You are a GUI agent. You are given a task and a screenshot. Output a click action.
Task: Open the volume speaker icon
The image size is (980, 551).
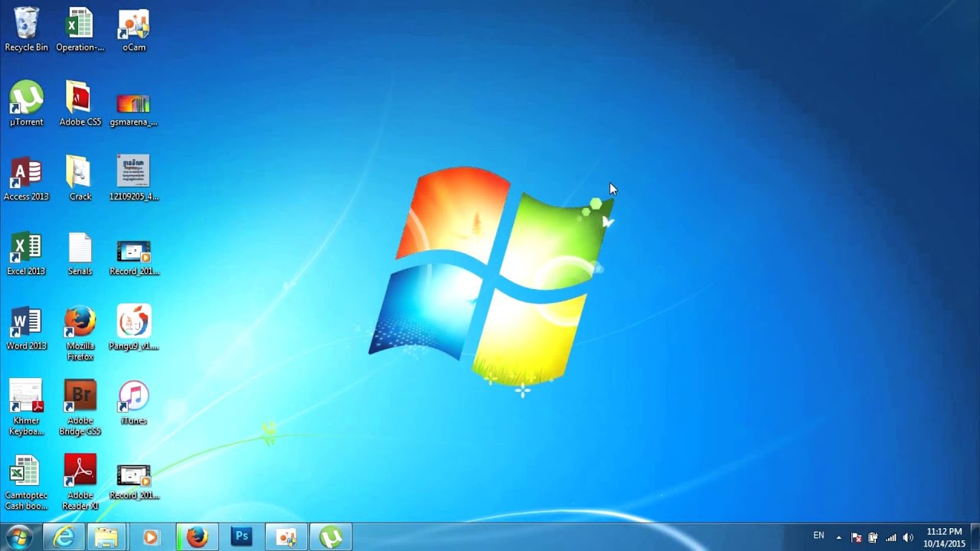point(908,537)
